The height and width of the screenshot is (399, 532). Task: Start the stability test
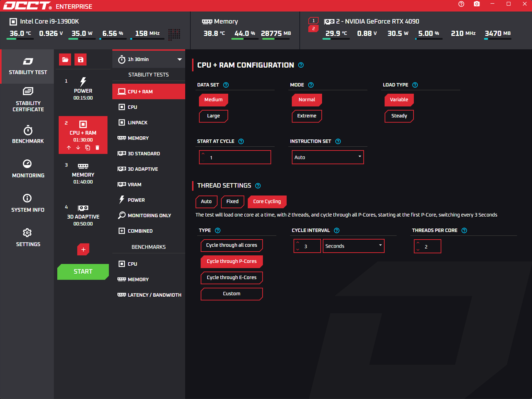coord(83,272)
